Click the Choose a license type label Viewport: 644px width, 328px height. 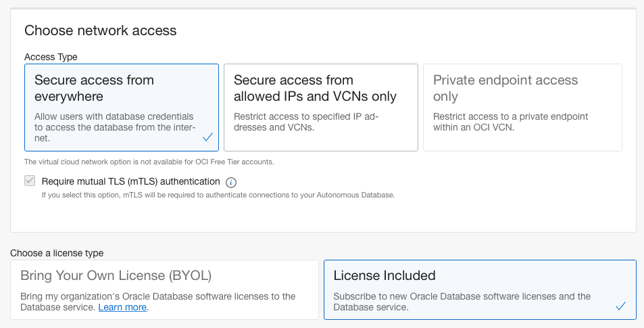(x=57, y=253)
